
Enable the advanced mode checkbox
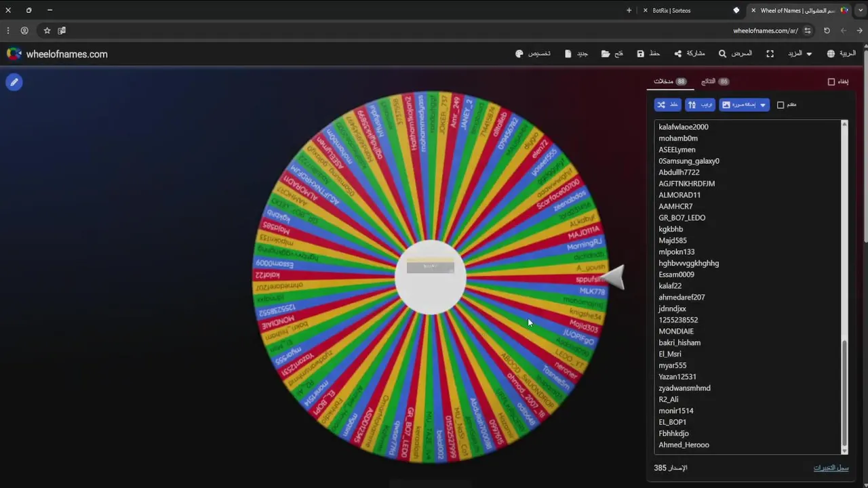(781, 105)
